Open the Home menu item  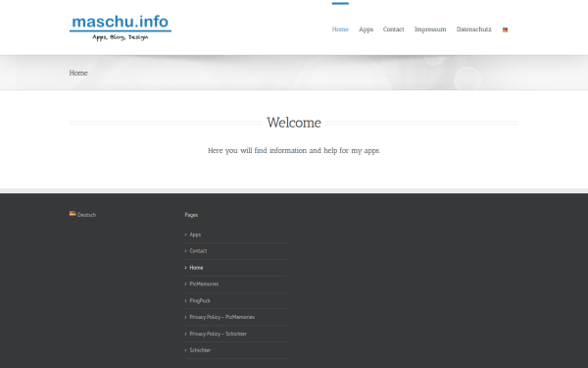(x=340, y=29)
